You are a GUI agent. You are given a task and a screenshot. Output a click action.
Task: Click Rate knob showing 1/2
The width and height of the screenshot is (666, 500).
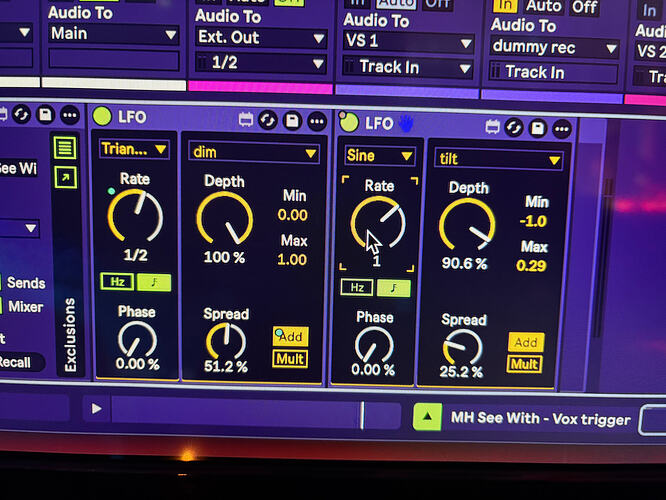click(x=135, y=217)
